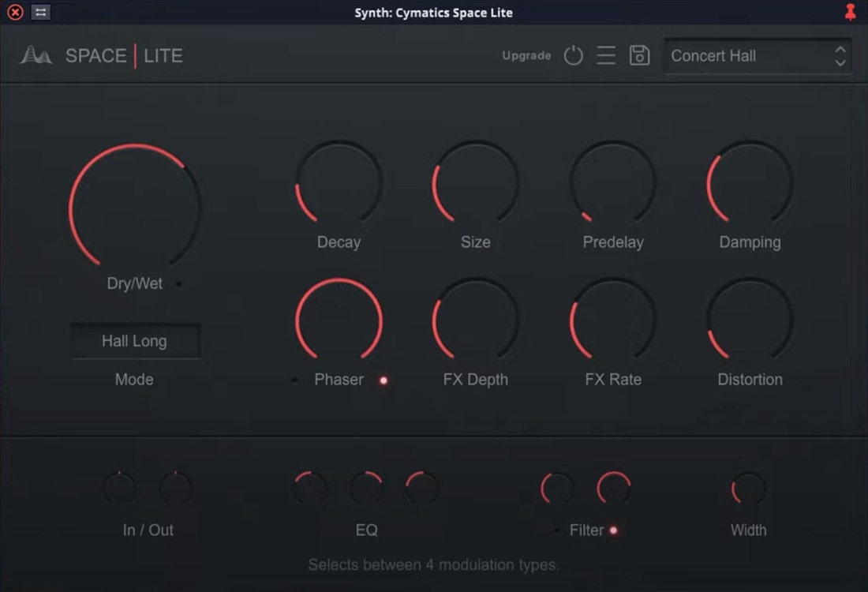Click the down chevron on preset selector
Viewport: 868px width, 592px height.
tap(839, 62)
